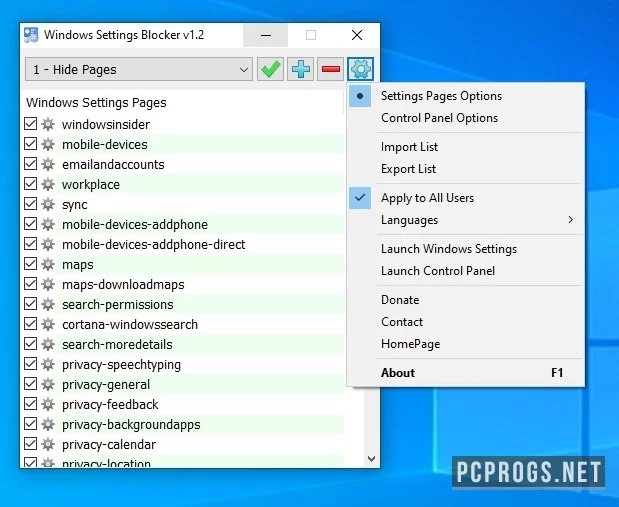Toggle the sync checkbox
This screenshot has height=507, width=619.
(x=30, y=204)
